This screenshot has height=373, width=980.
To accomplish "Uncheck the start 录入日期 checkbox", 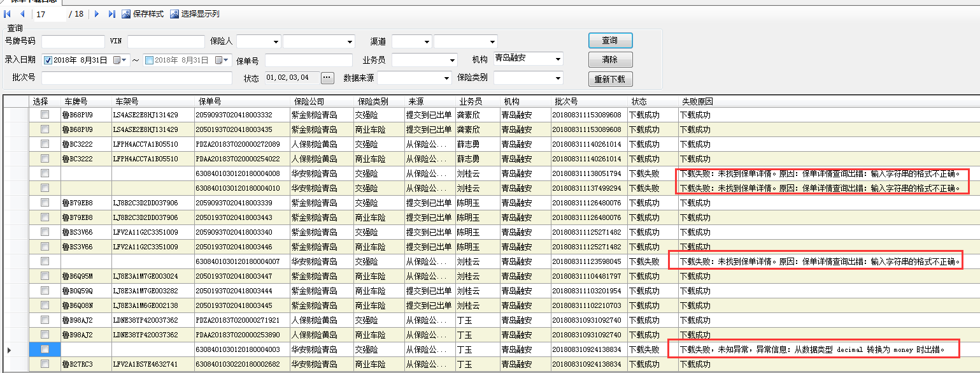I will pyautogui.click(x=48, y=61).
